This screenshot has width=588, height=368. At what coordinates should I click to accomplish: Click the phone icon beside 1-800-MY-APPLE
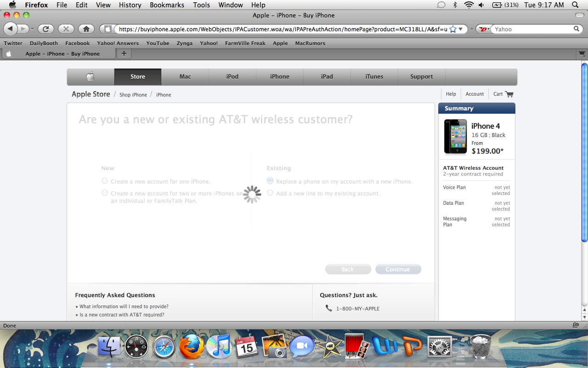click(x=328, y=308)
